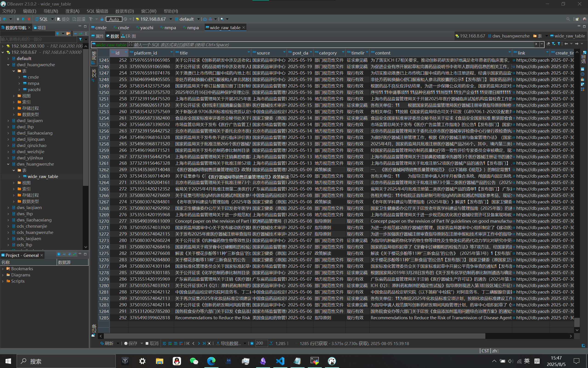Go to last row icon
The image size is (588, 368).
point(204,343)
